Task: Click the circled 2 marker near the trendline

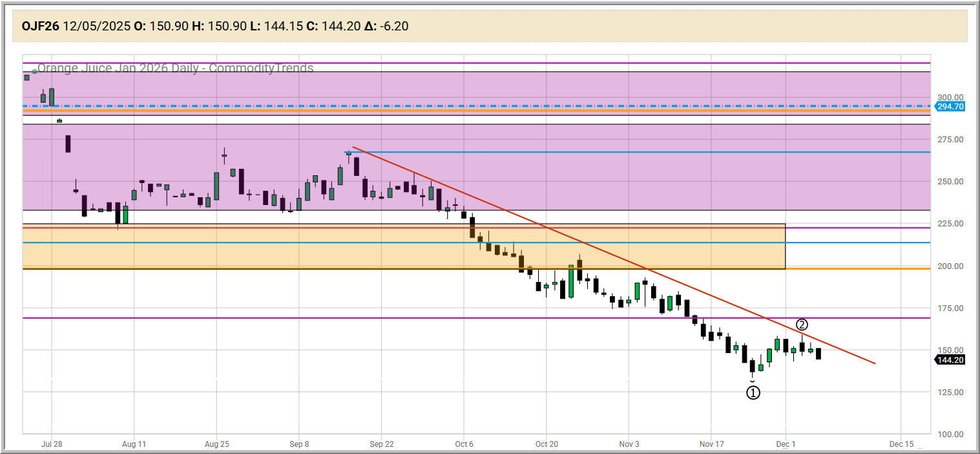Action: pyautogui.click(x=802, y=325)
